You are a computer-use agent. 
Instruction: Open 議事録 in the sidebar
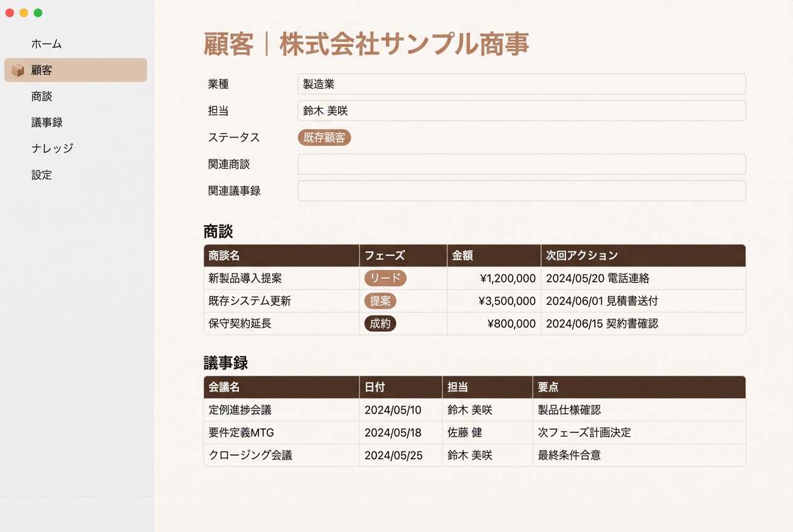point(47,122)
